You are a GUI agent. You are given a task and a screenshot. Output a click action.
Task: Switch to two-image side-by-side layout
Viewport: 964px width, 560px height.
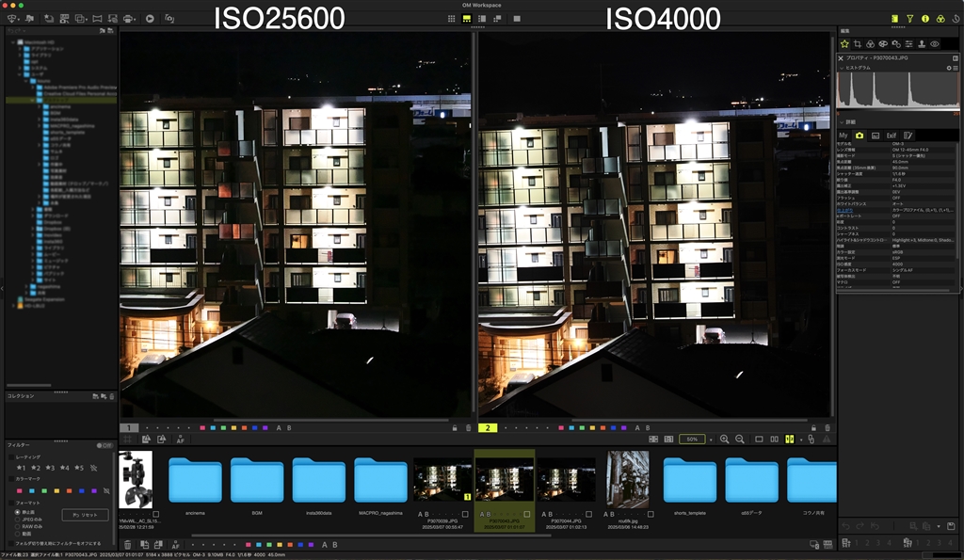pos(774,440)
